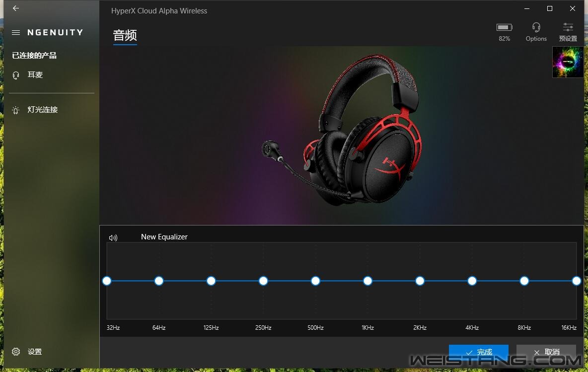Viewport: 588px width, 372px height.
Task: Open the 耳麦 sidebar entry
Action: (x=35, y=75)
